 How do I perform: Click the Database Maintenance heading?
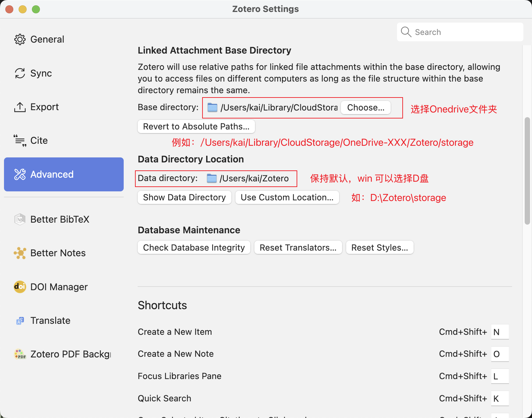tap(189, 230)
